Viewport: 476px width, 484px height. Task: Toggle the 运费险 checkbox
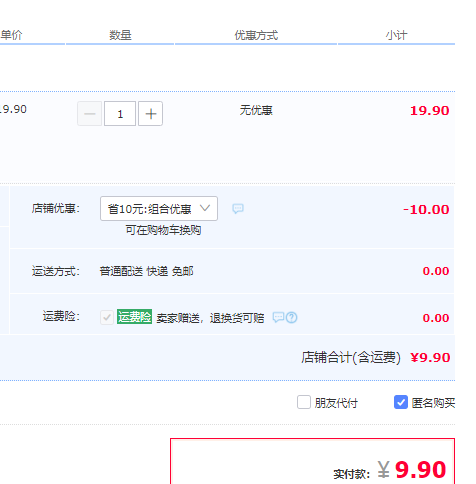point(107,317)
